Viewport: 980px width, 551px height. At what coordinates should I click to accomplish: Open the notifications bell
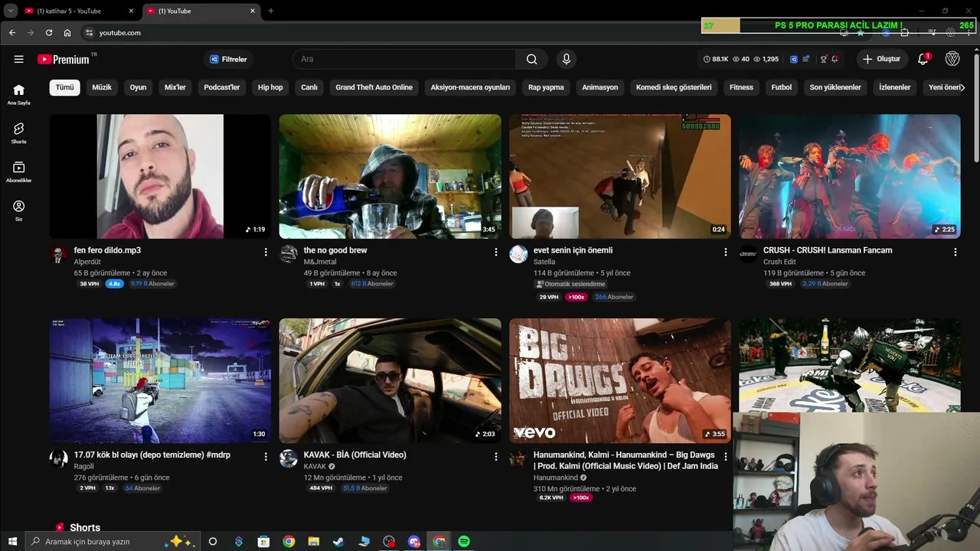click(923, 59)
